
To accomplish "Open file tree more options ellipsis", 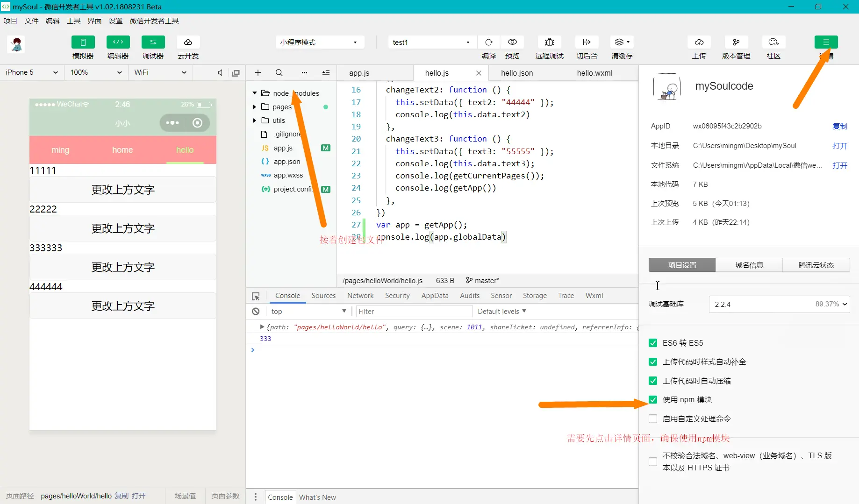I will (x=304, y=72).
